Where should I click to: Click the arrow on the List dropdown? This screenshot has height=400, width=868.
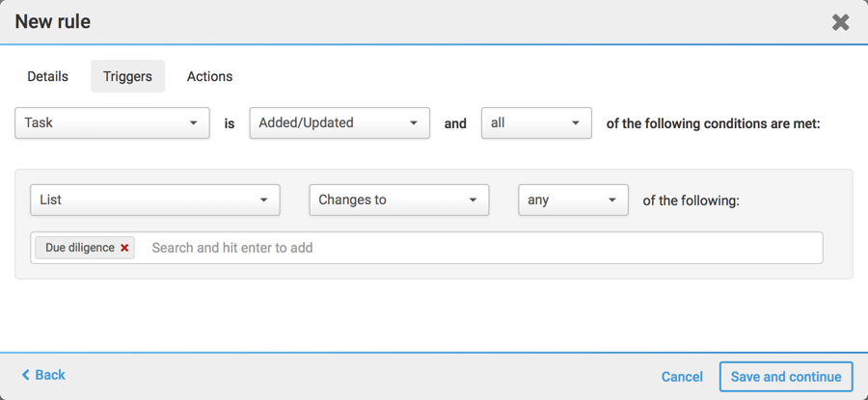[263, 200]
